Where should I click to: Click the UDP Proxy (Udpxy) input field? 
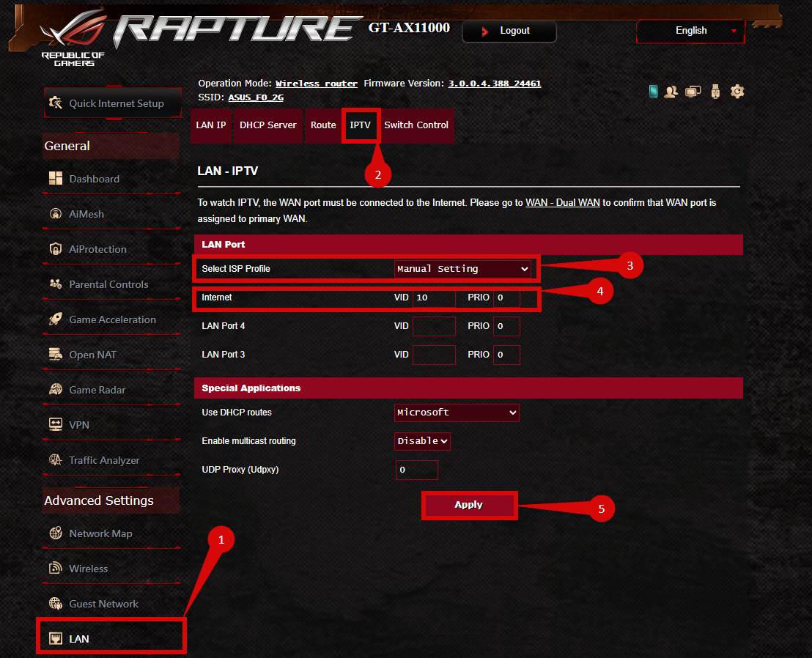click(x=416, y=470)
